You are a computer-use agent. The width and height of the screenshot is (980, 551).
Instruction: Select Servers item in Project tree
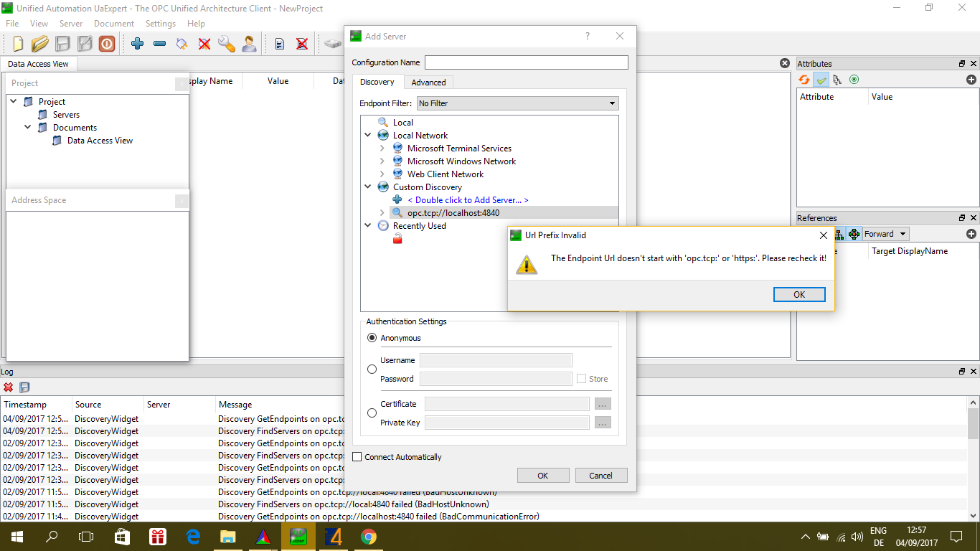(66, 115)
